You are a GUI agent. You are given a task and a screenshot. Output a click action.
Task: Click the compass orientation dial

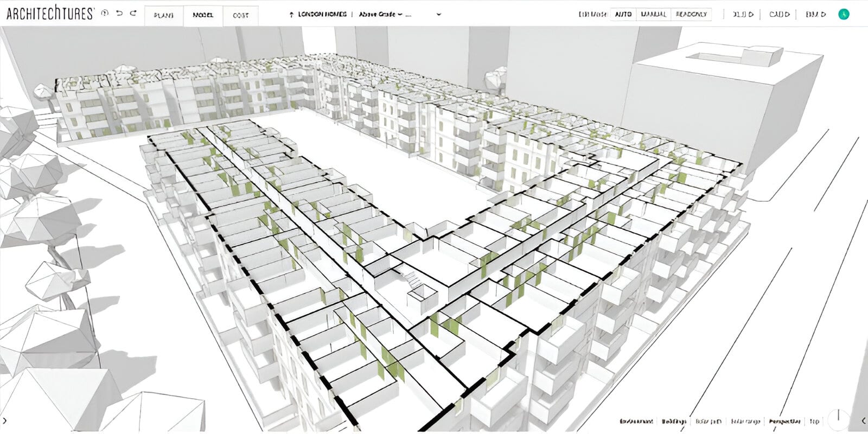click(x=839, y=419)
